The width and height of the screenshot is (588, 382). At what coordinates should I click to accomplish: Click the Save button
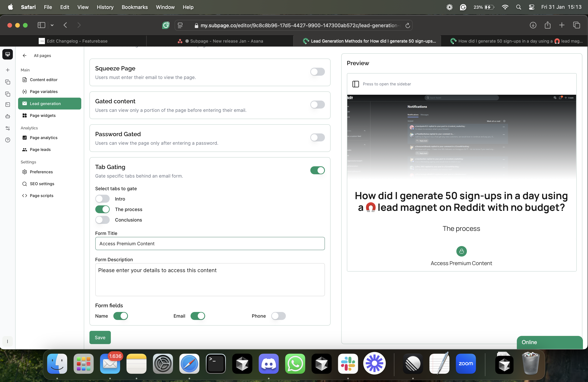coord(100,337)
